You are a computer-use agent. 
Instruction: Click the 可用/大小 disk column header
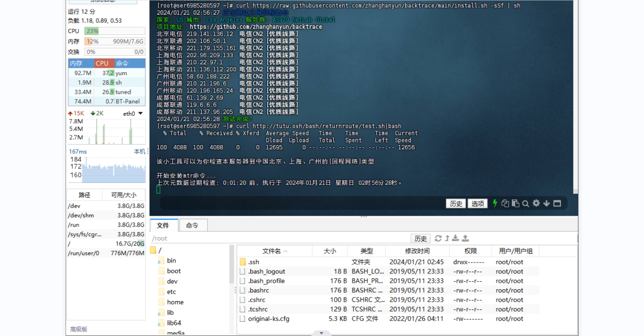[x=124, y=195]
